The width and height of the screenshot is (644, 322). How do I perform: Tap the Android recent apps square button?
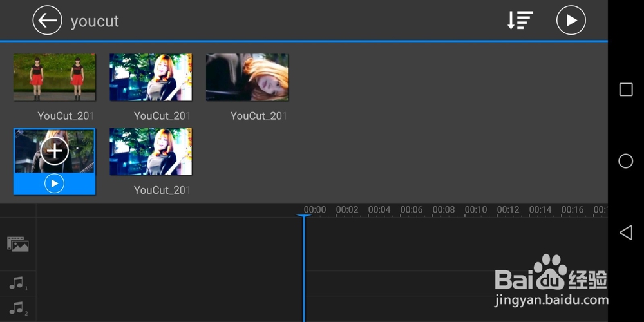pyautogui.click(x=626, y=89)
